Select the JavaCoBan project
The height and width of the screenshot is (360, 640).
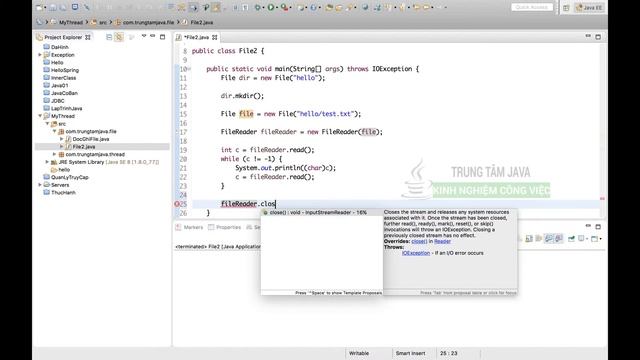tap(64, 93)
